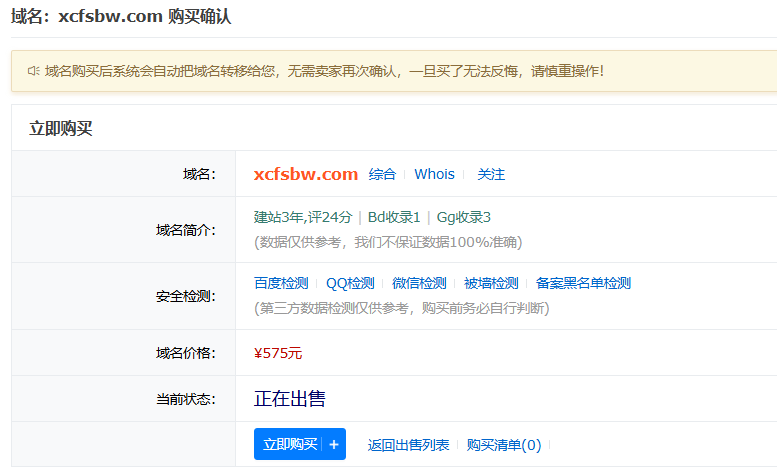Viewport: 777px width, 467px height.
Task: Open the 购买清单(0) purchase list
Action: click(504, 445)
